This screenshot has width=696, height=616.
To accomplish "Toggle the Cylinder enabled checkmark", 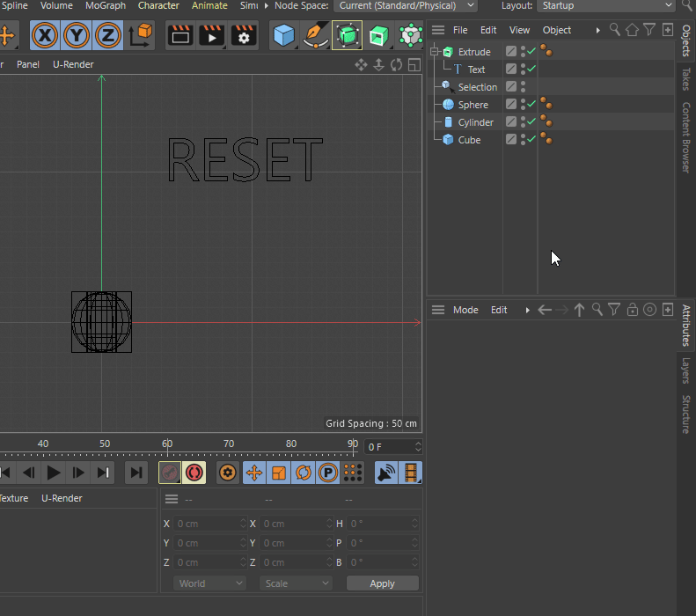I will (x=531, y=121).
